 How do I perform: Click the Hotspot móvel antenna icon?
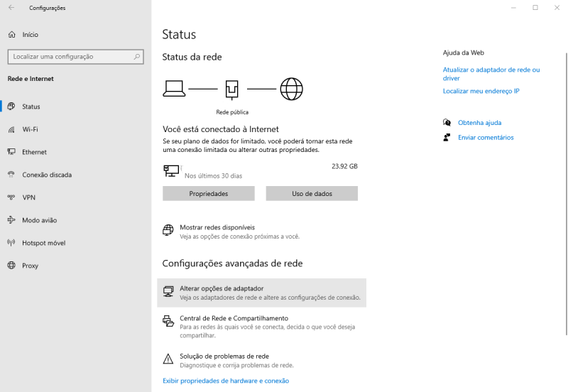11,242
